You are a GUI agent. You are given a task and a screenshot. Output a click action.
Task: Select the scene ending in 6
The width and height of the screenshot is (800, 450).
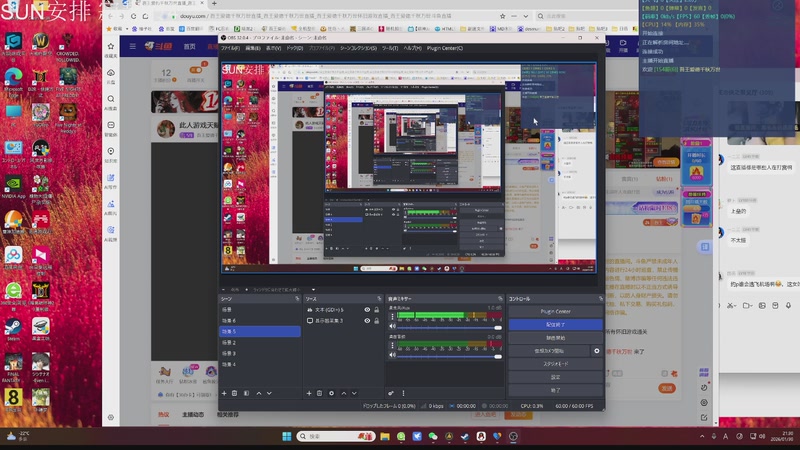coord(260,321)
